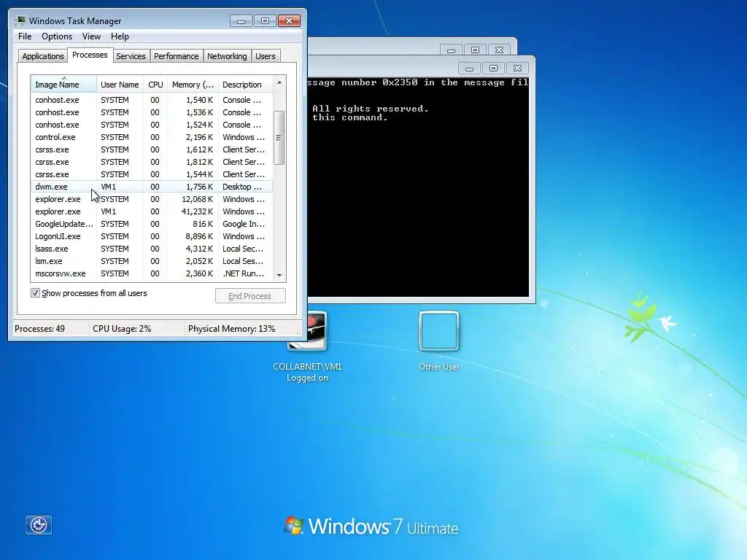
Task: Select explorer.exe row using 12,068 K
Action: (x=152, y=199)
